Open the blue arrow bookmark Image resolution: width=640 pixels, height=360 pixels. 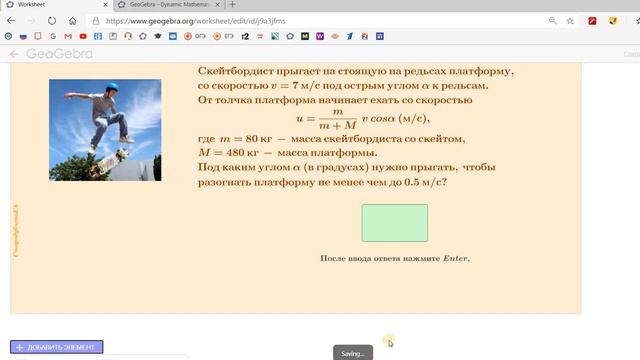tap(350, 36)
